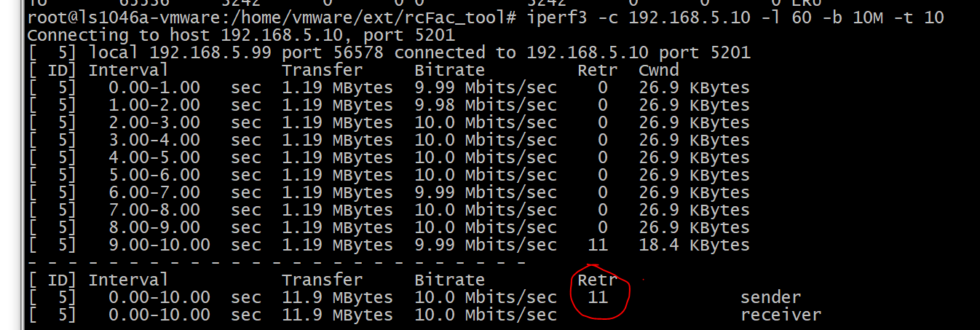The image size is (980, 330).
Task: Click the "receiver" label
Action: pyautogui.click(x=781, y=315)
